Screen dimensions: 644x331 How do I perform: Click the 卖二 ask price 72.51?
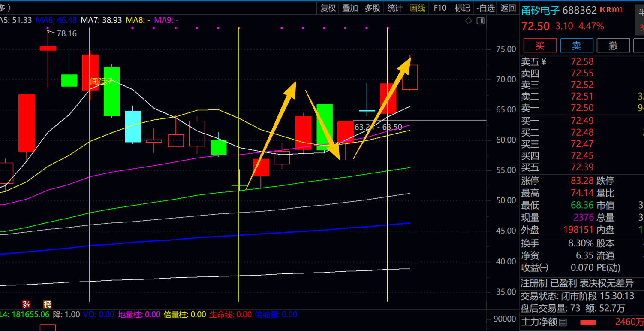click(x=582, y=96)
